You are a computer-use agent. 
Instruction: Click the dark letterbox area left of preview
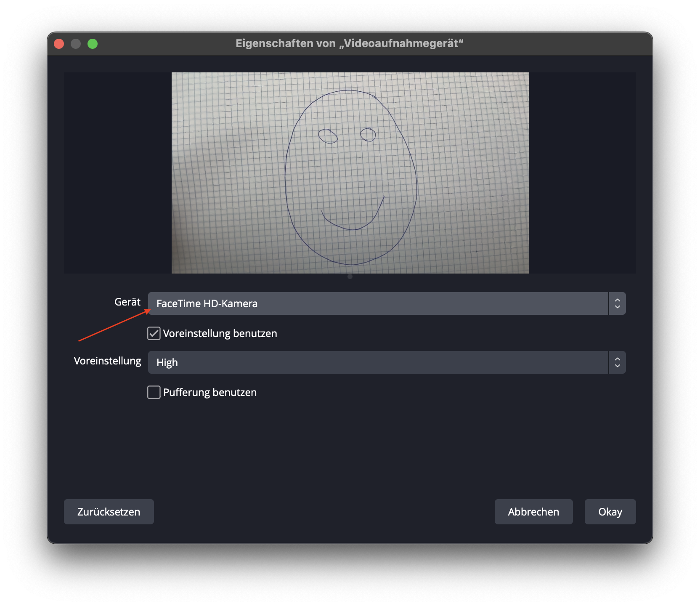click(118, 173)
